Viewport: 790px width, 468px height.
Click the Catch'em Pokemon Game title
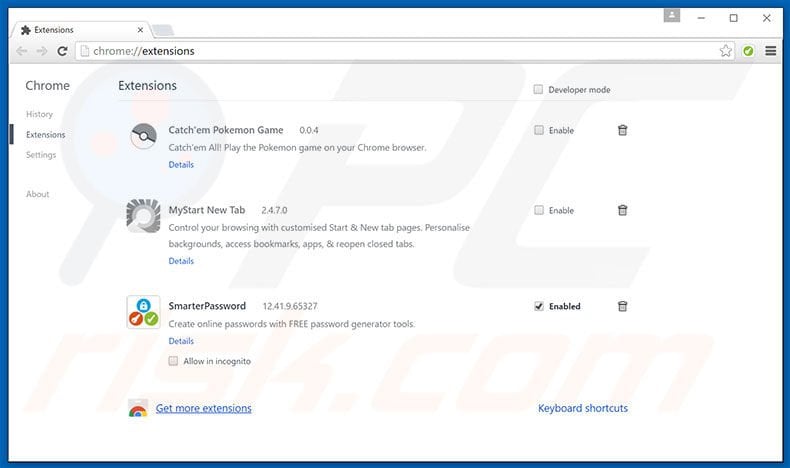(226, 130)
